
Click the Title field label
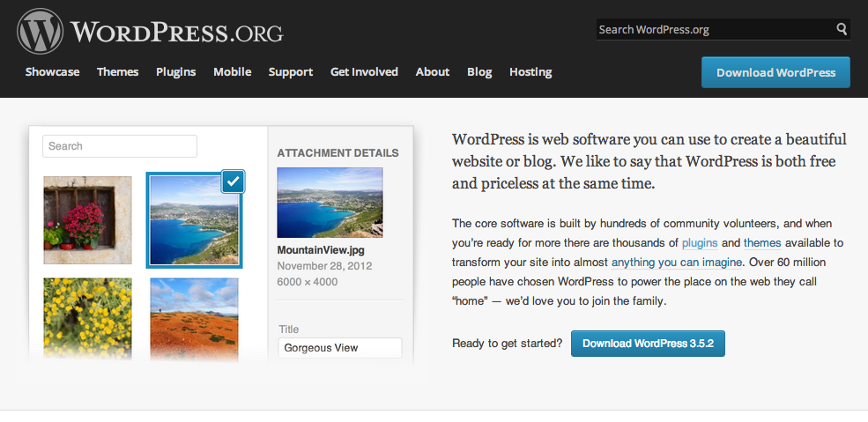pos(289,329)
